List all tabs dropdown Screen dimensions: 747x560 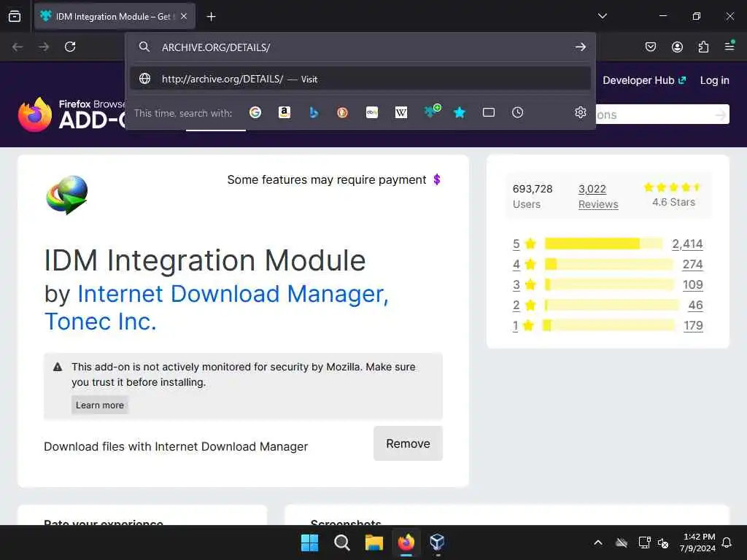[x=603, y=16]
